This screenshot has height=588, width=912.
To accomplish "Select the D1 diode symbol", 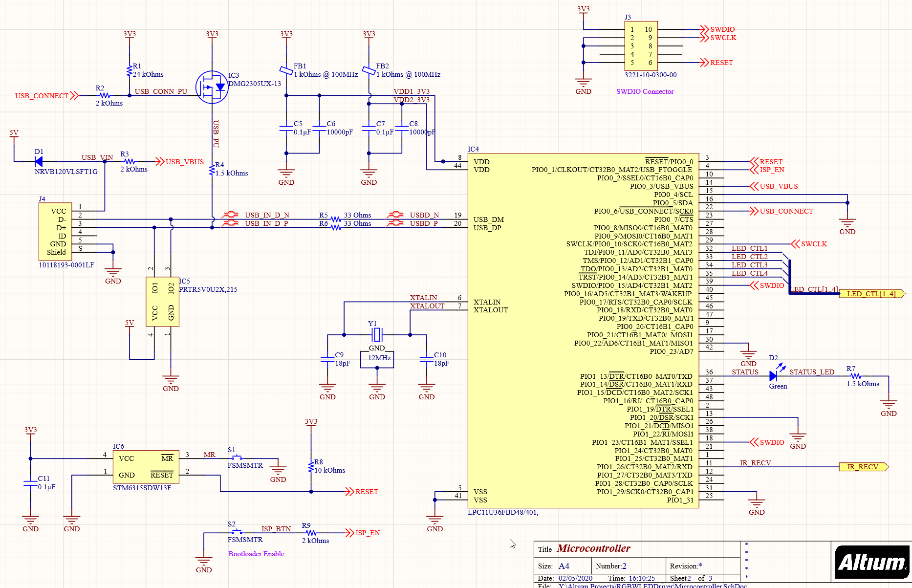I will point(39,161).
